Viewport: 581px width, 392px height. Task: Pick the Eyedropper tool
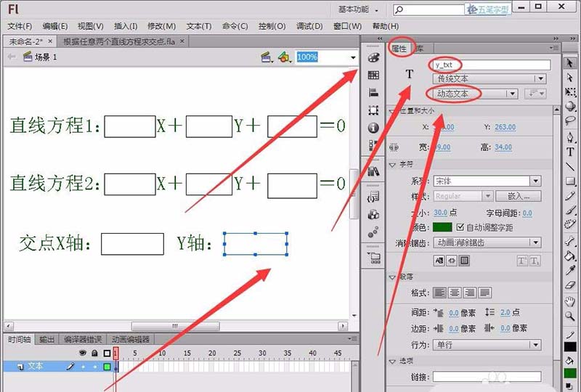(571, 270)
